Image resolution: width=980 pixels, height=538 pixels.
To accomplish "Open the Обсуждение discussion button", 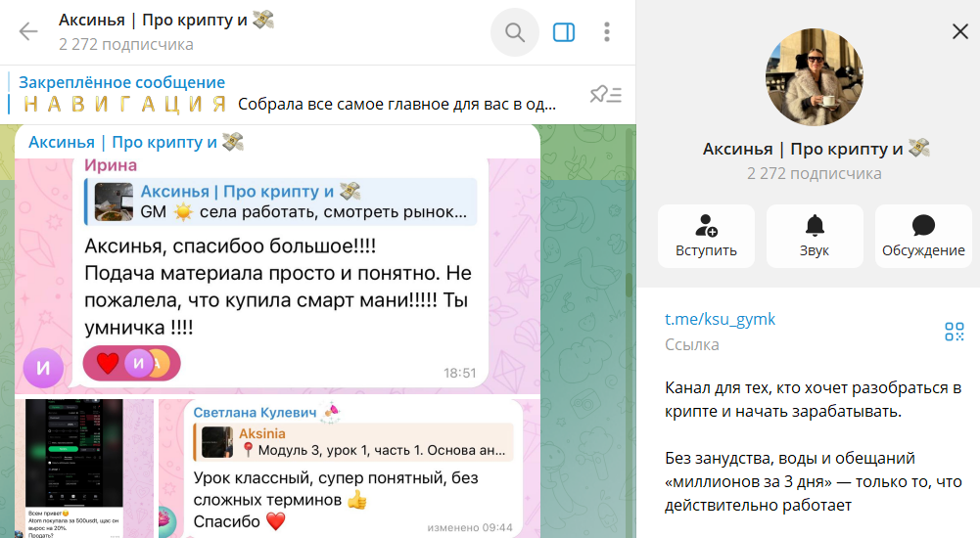I will (x=922, y=236).
